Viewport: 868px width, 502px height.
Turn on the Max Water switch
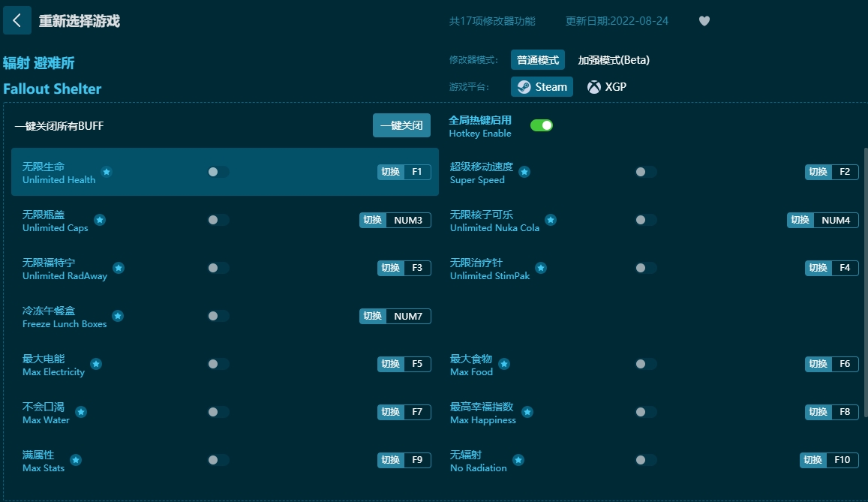coord(218,412)
